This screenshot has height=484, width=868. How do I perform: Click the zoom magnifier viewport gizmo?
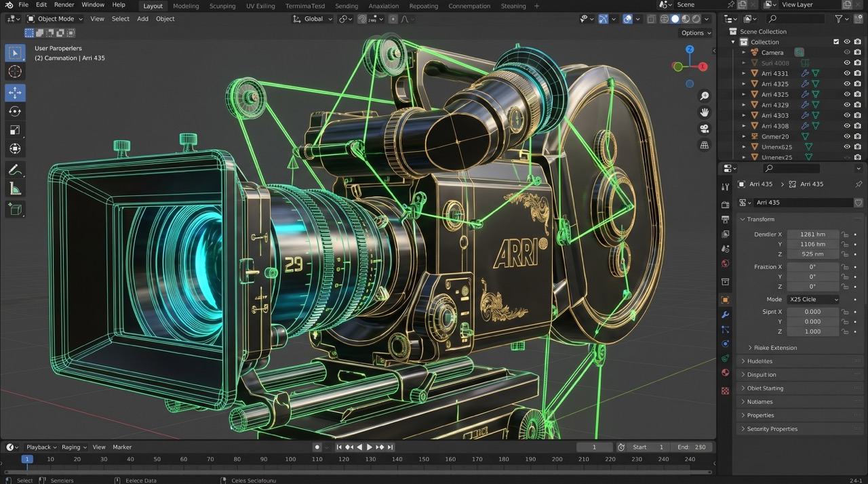(x=705, y=96)
